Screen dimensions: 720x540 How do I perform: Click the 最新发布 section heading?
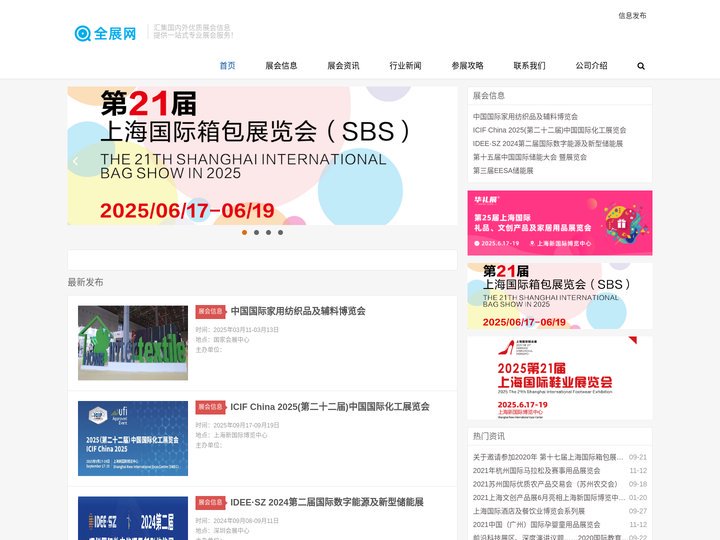[x=85, y=282]
